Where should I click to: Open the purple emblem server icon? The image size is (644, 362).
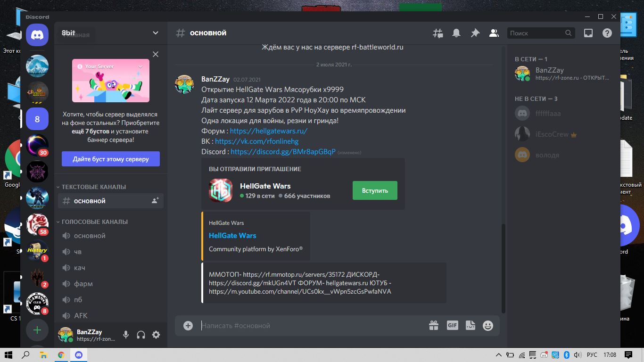tap(37, 172)
